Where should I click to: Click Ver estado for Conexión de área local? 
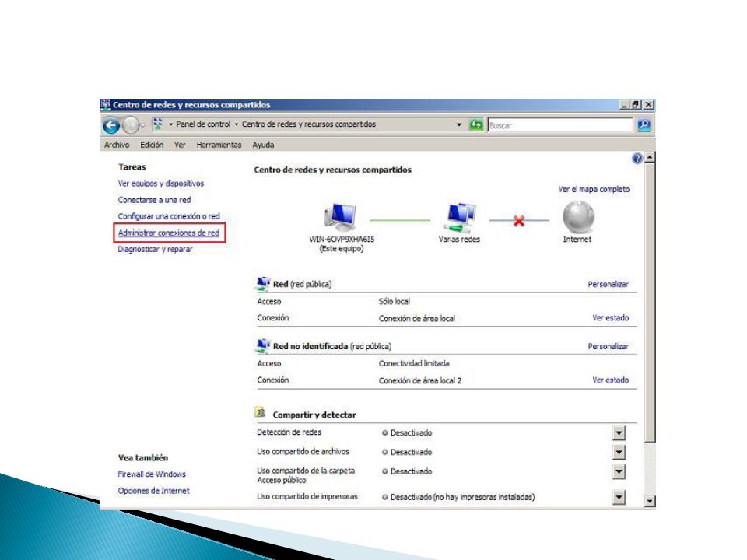610,317
